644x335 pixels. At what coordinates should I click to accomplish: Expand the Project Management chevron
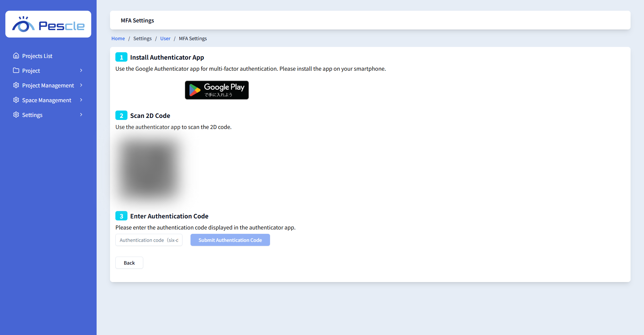pos(81,85)
